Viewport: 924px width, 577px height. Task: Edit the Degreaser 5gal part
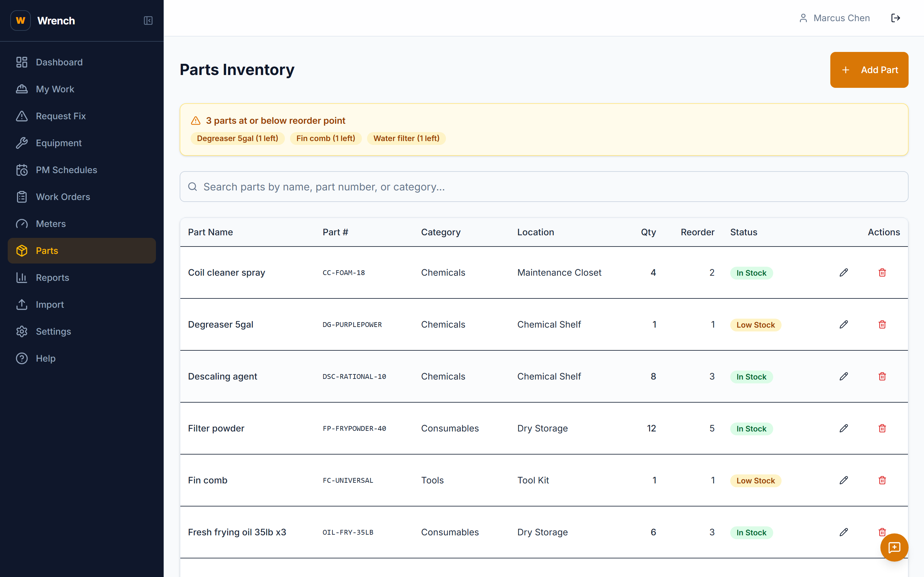pyautogui.click(x=843, y=324)
